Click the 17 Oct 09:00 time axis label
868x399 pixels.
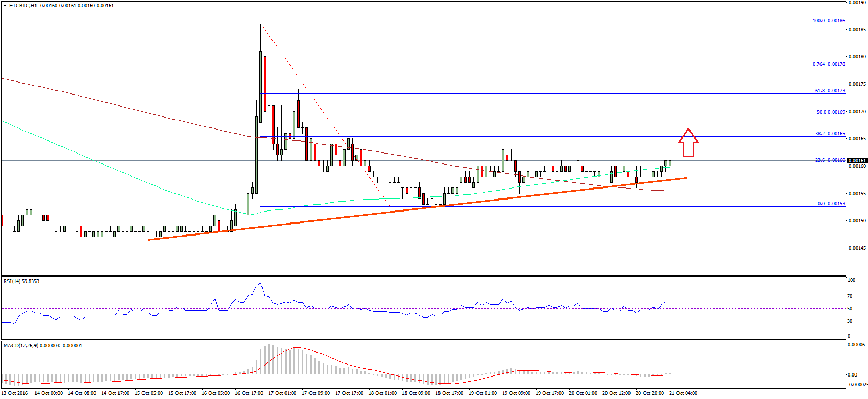316,393
